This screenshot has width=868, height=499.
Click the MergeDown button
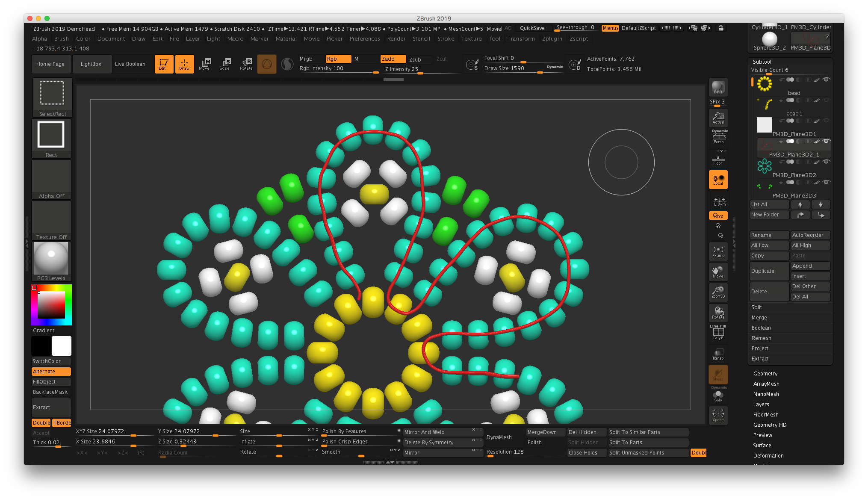(546, 432)
